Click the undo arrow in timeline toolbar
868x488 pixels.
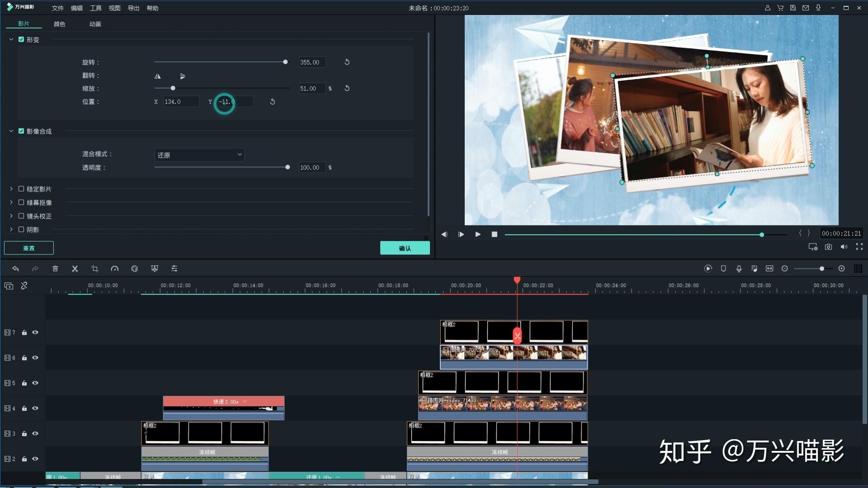(15, 269)
